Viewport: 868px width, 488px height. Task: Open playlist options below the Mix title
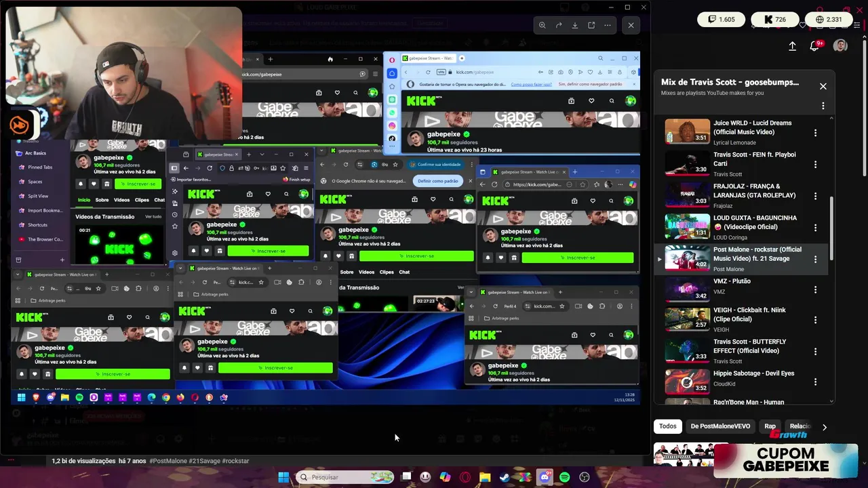(823, 106)
